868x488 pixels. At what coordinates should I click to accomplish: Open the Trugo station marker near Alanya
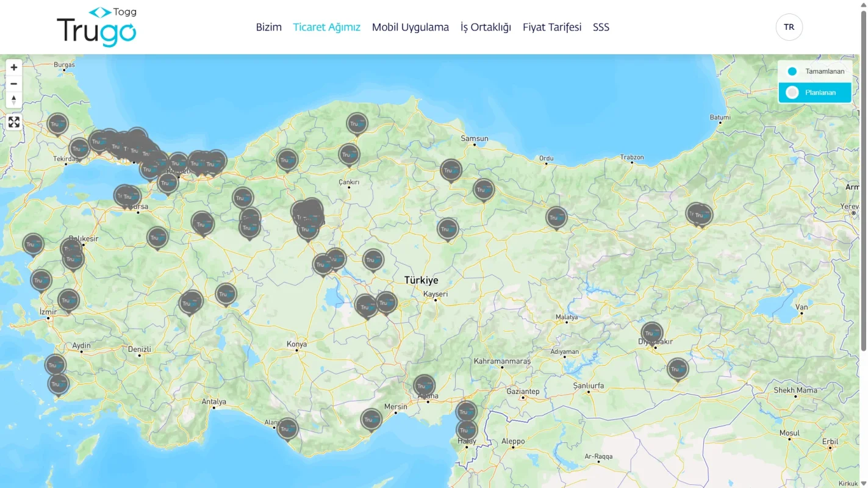point(287,428)
